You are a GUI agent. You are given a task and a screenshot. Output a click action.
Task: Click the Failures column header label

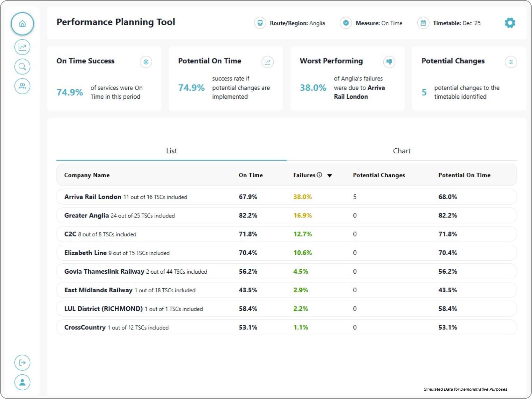[304, 175]
